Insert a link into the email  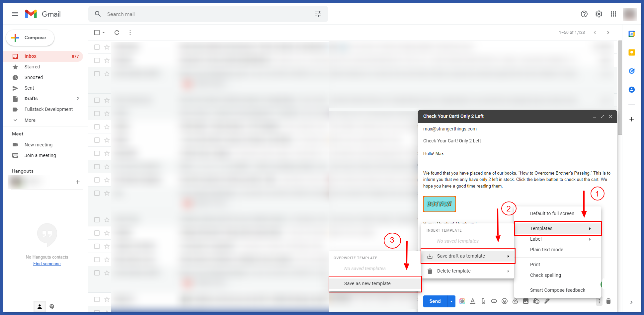pyautogui.click(x=494, y=301)
